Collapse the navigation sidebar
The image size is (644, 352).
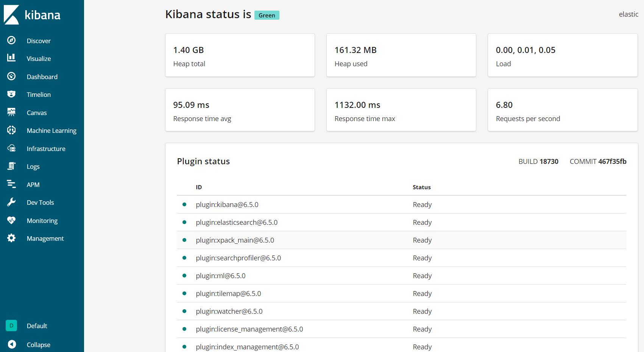38,344
